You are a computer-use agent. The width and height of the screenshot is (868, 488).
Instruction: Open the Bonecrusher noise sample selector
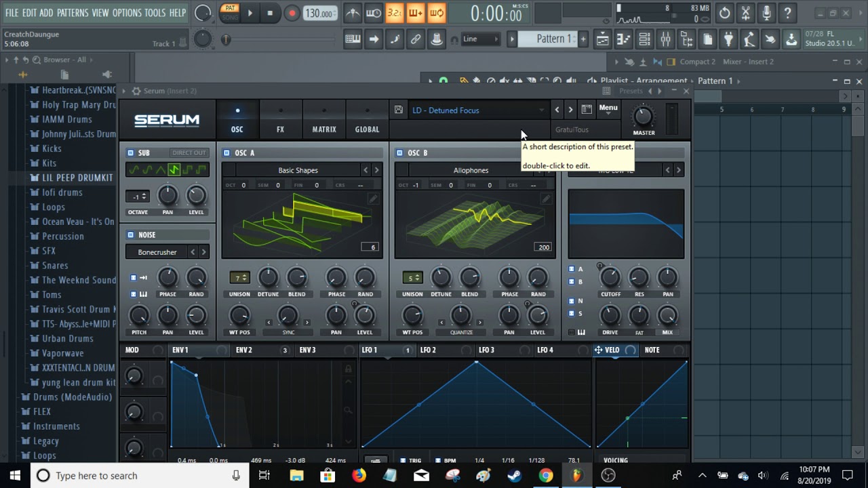[x=157, y=252]
